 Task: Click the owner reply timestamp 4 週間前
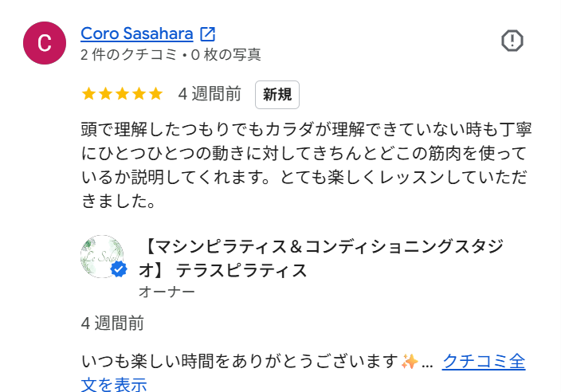[x=112, y=323]
